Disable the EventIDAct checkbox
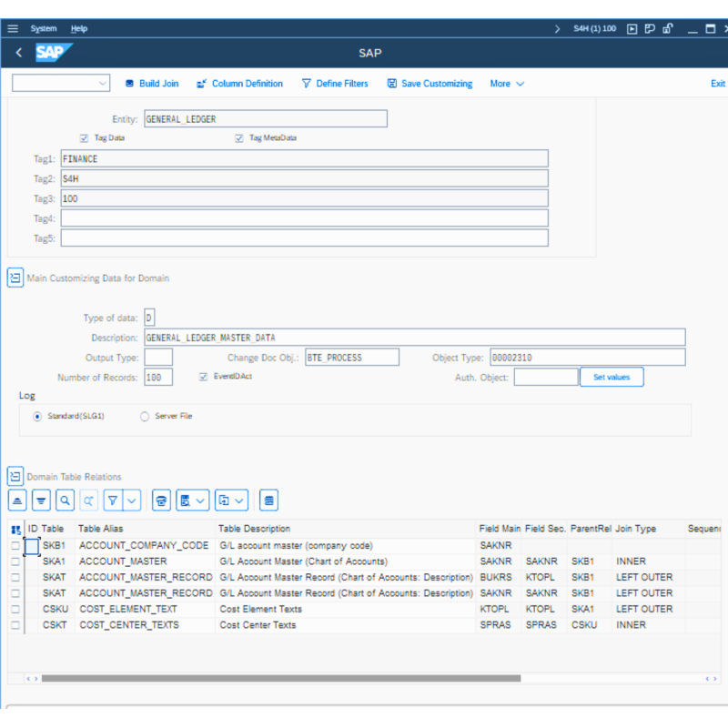 click(x=202, y=376)
